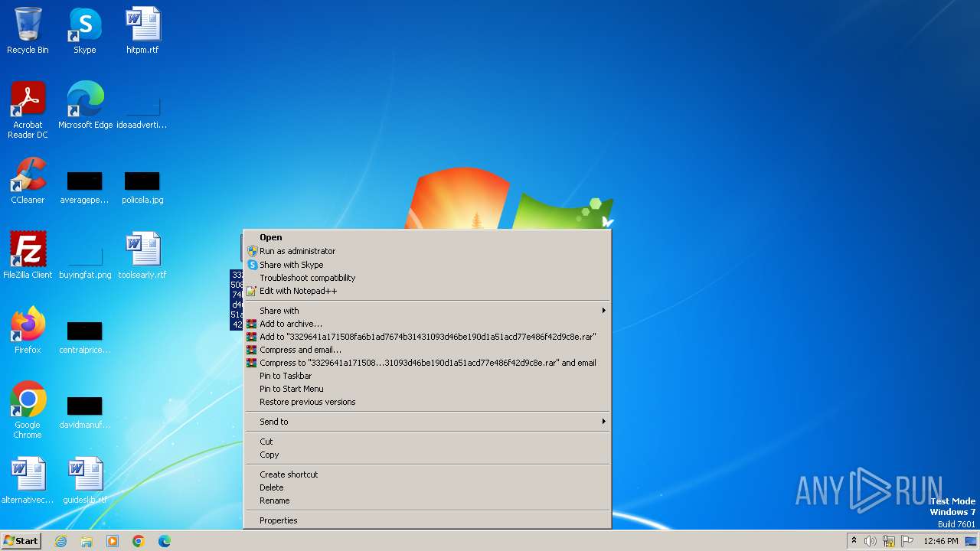The width and height of the screenshot is (980, 551).
Task: Show hidden tray icons arrow
Action: 854,541
